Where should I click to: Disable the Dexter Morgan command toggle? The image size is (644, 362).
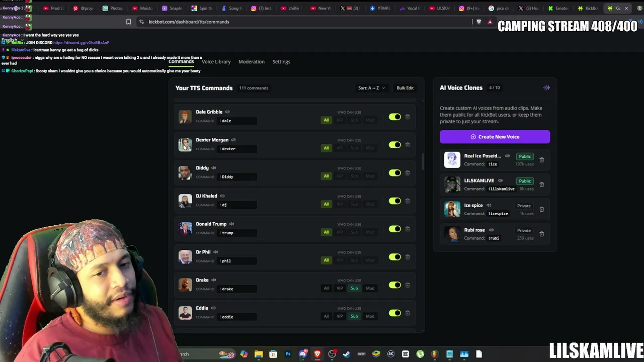coord(395,145)
